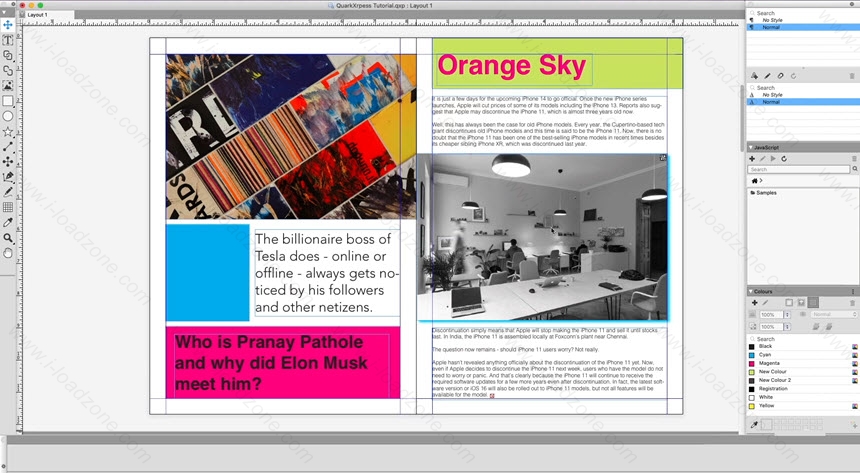Collapse the Colours panel
Screen dimensions: 860x473
click(x=751, y=291)
